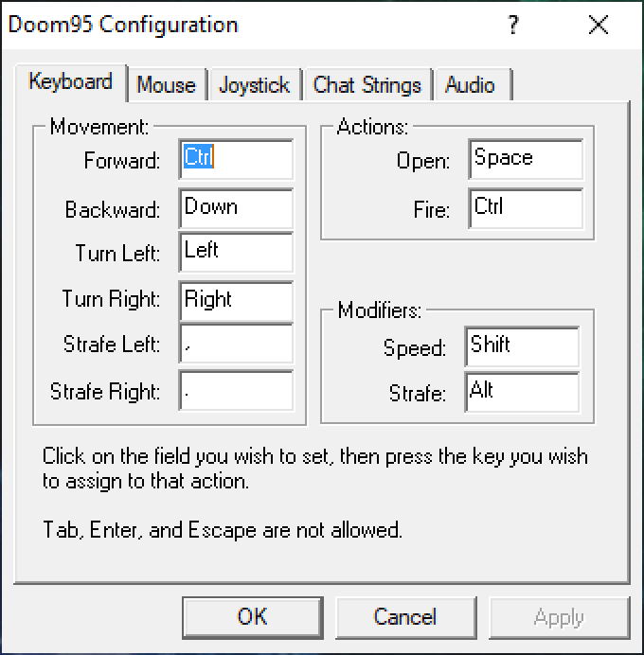Confirm settings with the OK button
The width and height of the screenshot is (644, 655).
point(253,617)
